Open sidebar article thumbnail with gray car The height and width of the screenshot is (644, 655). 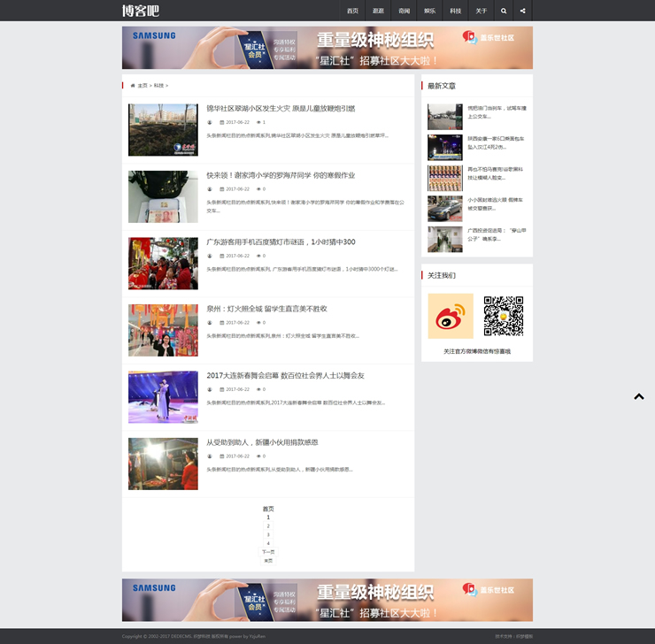(444, 209)
